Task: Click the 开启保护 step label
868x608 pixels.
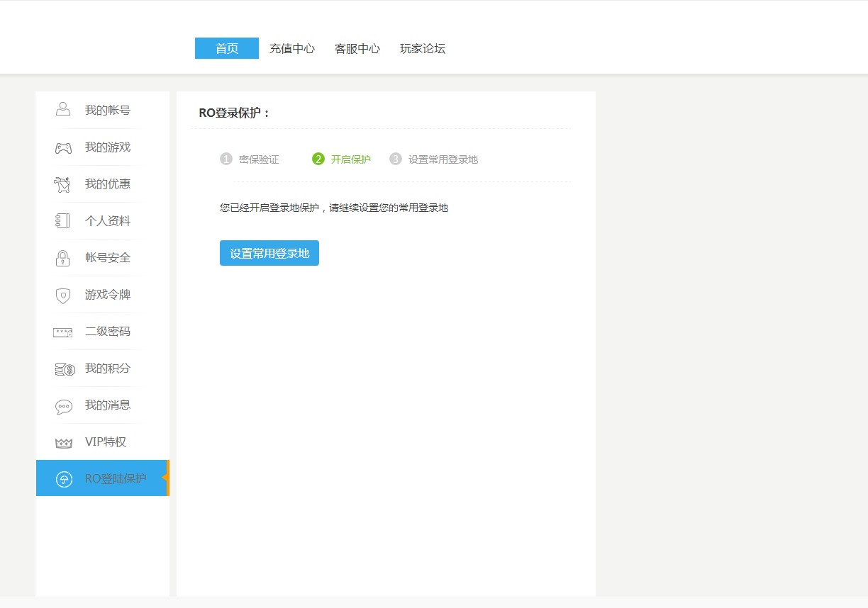Action: [351, 159]
